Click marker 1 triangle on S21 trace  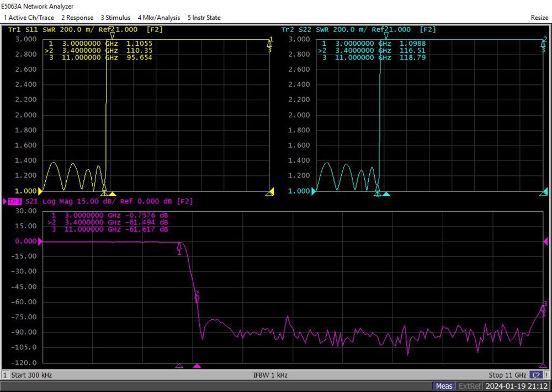tap(179, 246)
